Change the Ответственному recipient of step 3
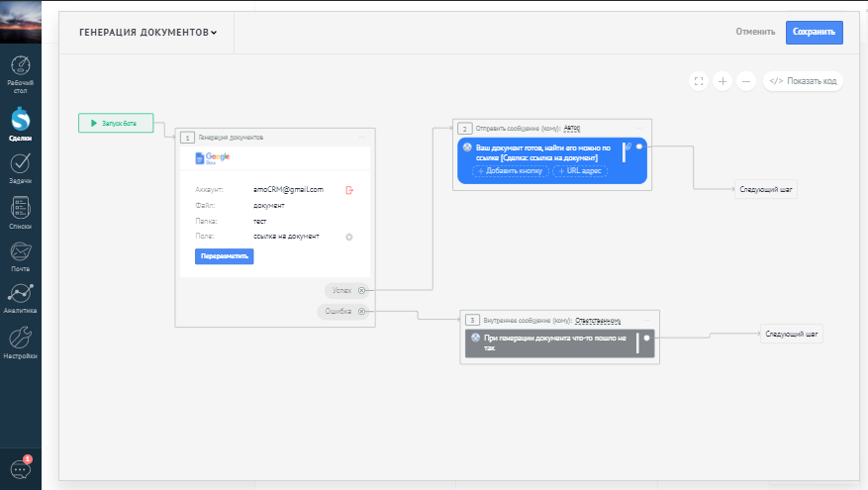 click(x=598, y=320)
